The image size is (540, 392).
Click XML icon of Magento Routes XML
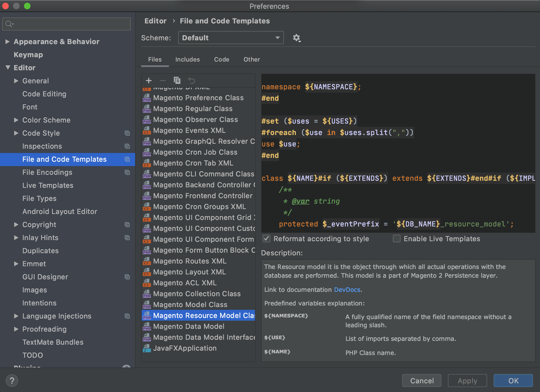pyautogui.click(x=147, y=261)
